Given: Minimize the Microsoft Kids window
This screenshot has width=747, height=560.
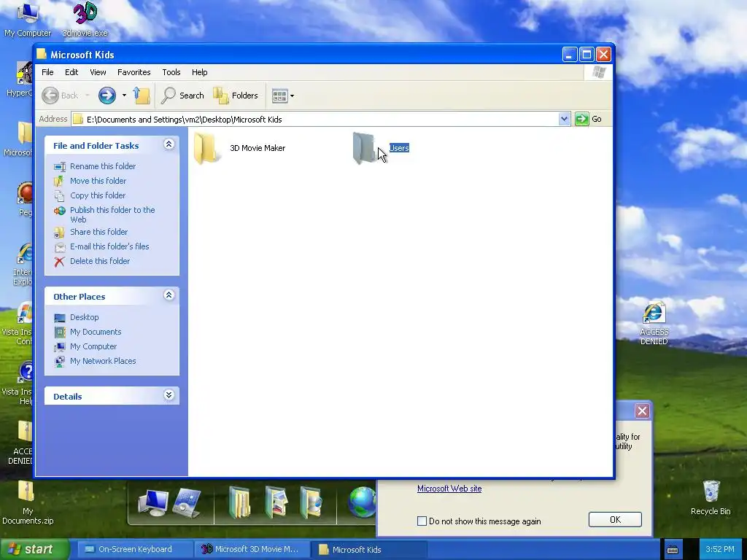Looking at the screenshot, I should [569, 54].
